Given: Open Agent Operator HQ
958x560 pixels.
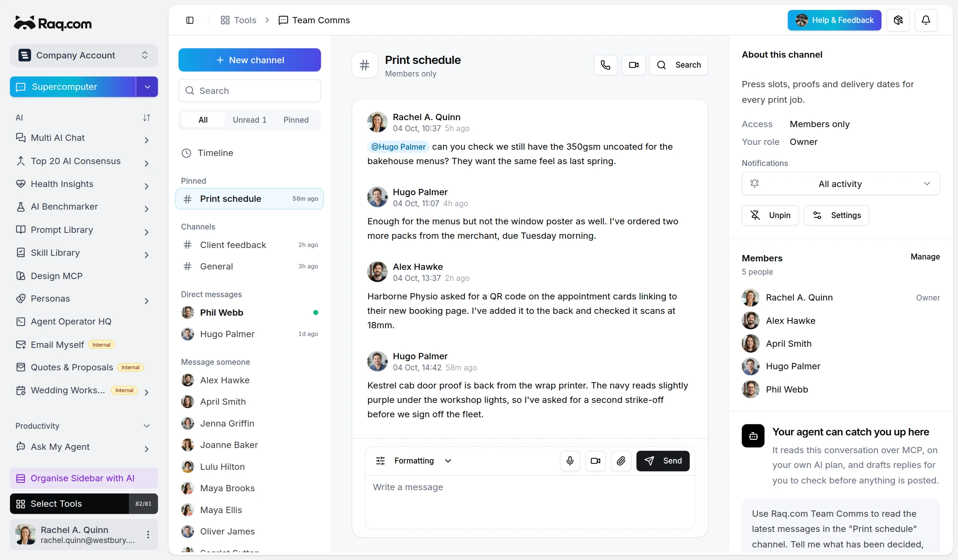Looking at the screenshot, I should [84, 321].
